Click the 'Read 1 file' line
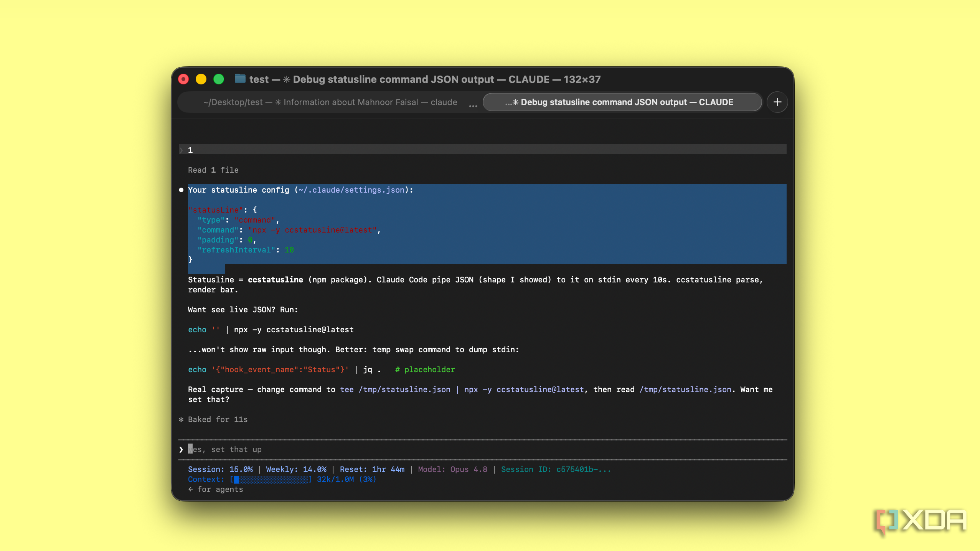 [x=213, y=170]
